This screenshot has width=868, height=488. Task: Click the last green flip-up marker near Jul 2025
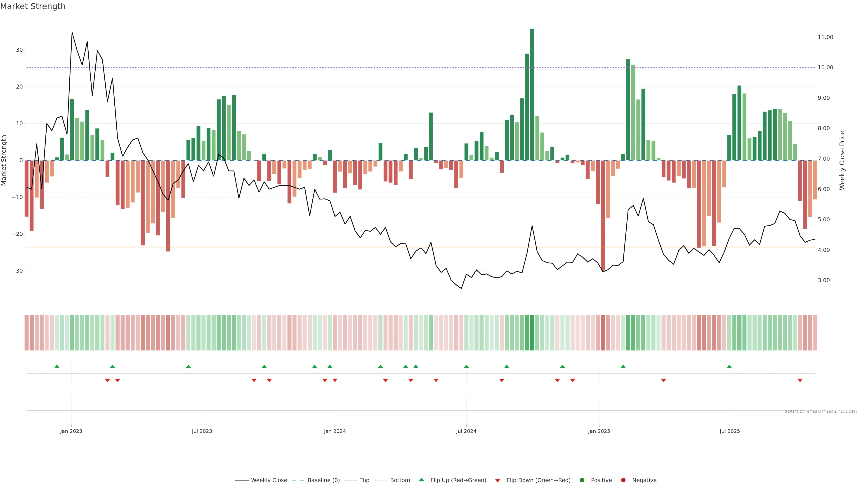tap(729, 366)
